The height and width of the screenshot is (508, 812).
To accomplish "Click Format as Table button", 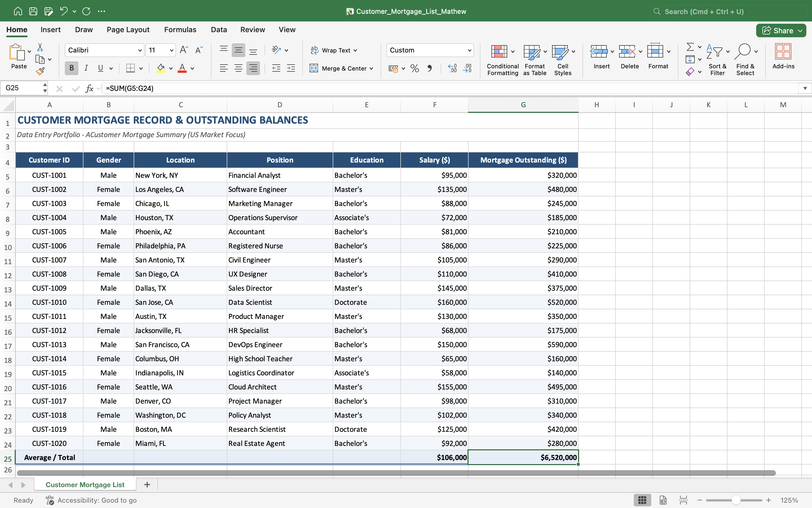I will (x=535, y=60).
